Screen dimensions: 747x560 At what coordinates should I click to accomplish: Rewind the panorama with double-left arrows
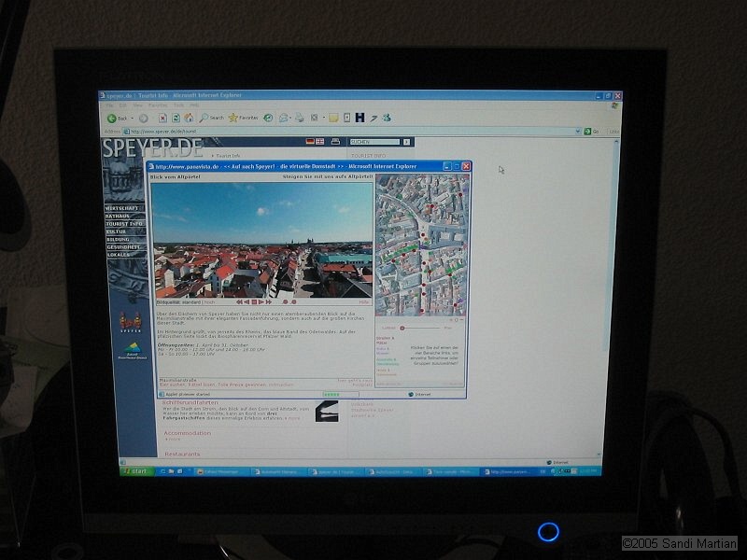click(x=240, y=301)
